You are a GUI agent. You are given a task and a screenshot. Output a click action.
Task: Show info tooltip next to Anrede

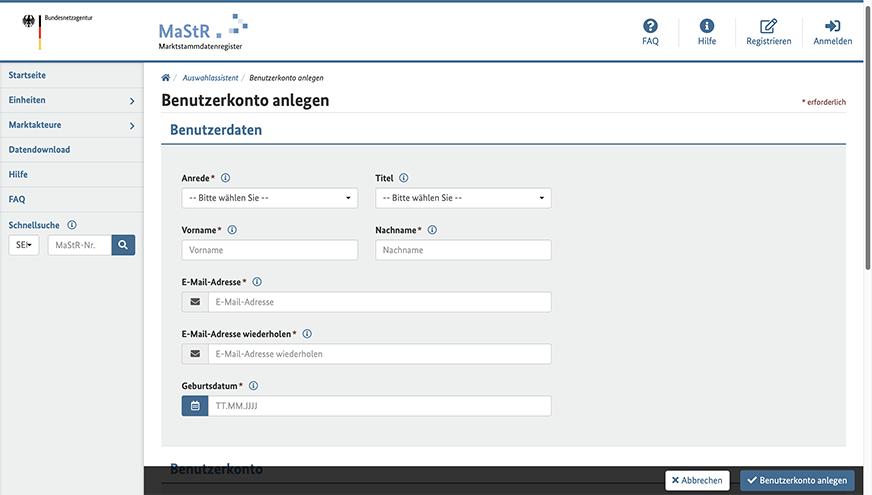225,178
